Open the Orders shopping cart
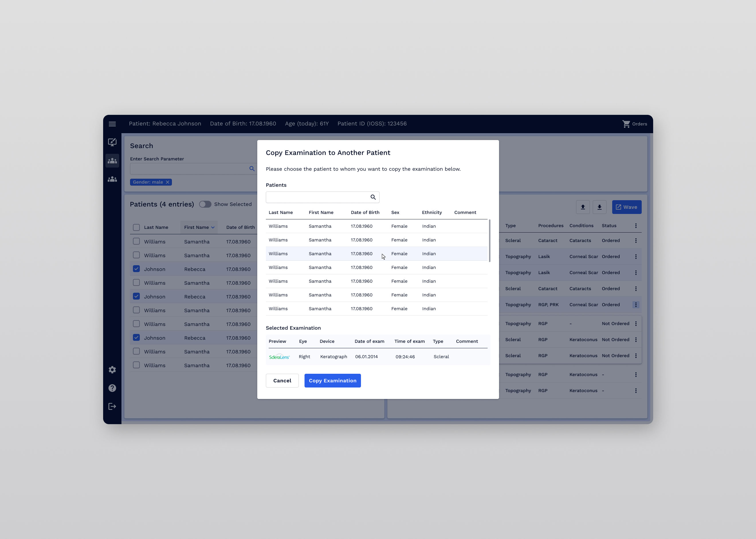Viewport: 756px width, 539px height. coord(635,124)
